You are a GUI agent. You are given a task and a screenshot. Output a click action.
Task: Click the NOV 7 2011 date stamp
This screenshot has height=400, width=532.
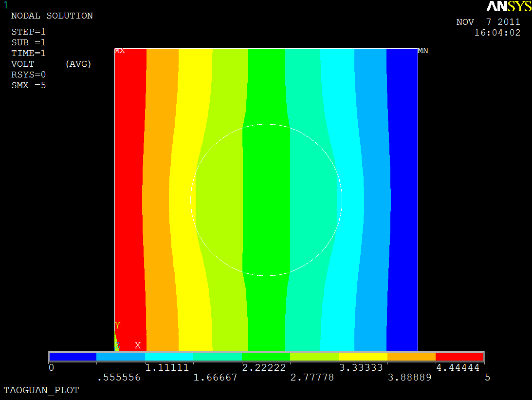pos(488,22)
